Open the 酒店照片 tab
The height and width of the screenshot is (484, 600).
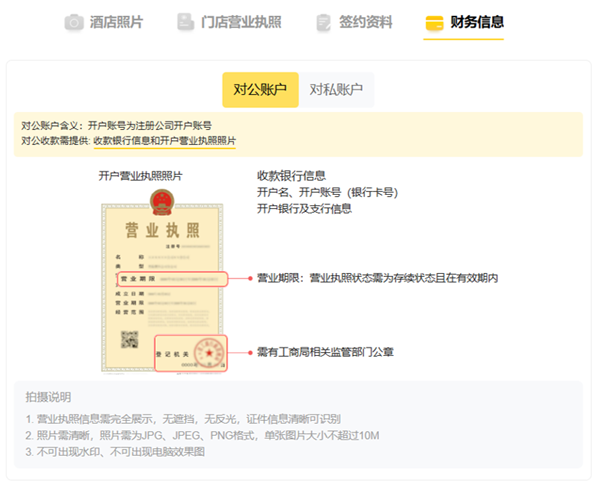[x=116, y=22]
